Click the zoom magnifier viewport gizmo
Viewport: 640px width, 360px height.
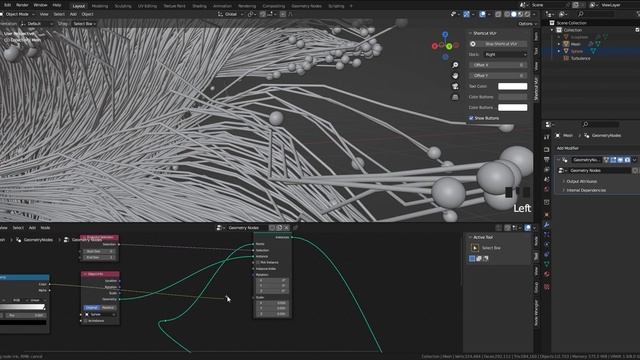click(x=455, y=65)
